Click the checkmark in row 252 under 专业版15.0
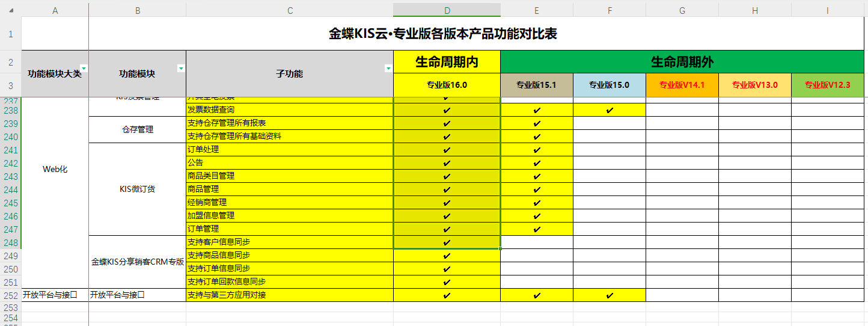The image size is (868, 326). [610, 296]
